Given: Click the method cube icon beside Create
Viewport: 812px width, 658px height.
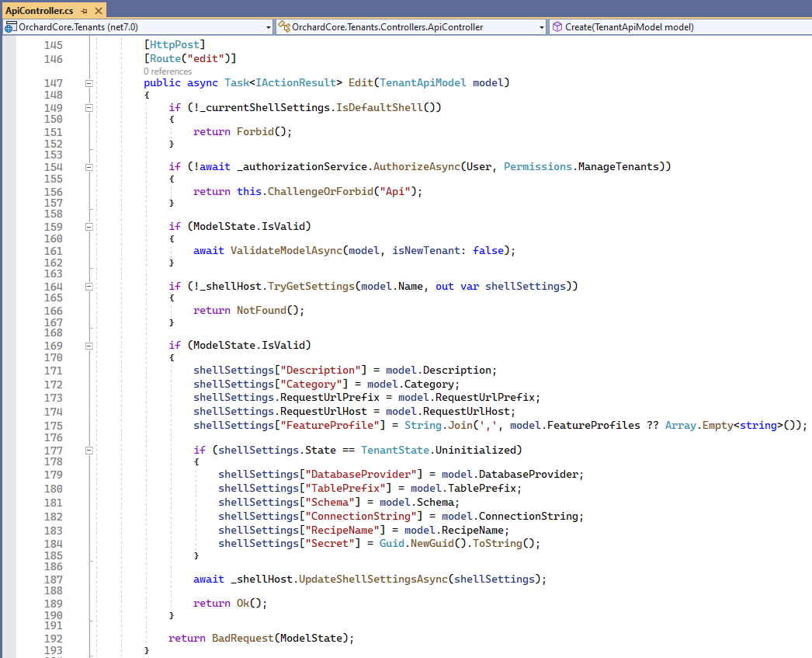Looking at the screenshot, I should point(557,27).
